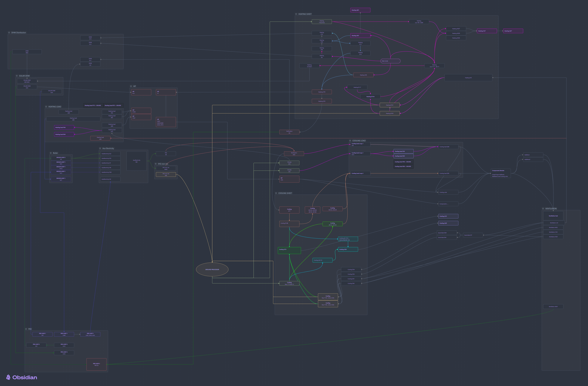Click the icon beside COOLING SHEET group label
Viewport: 588px width, 386px height.
tap(276, 193)
